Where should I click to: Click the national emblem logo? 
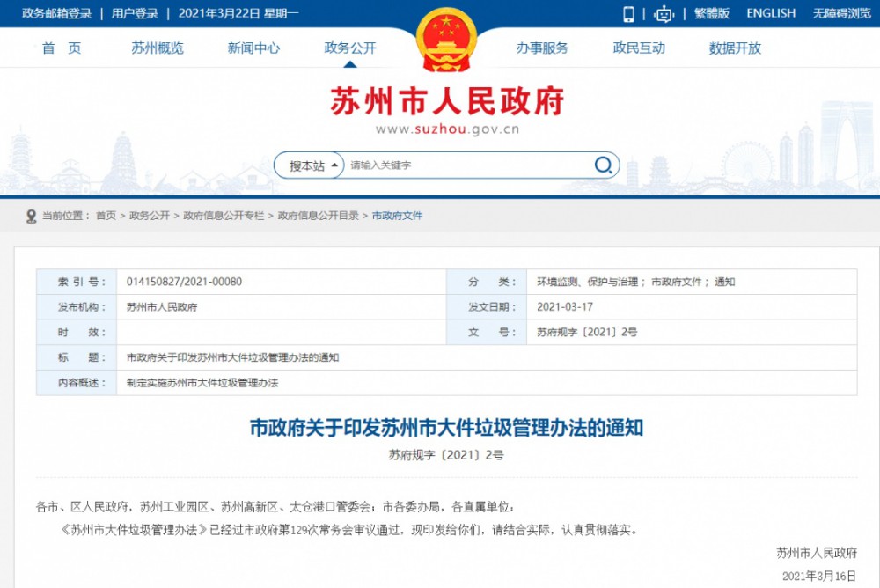coord(446,40)
